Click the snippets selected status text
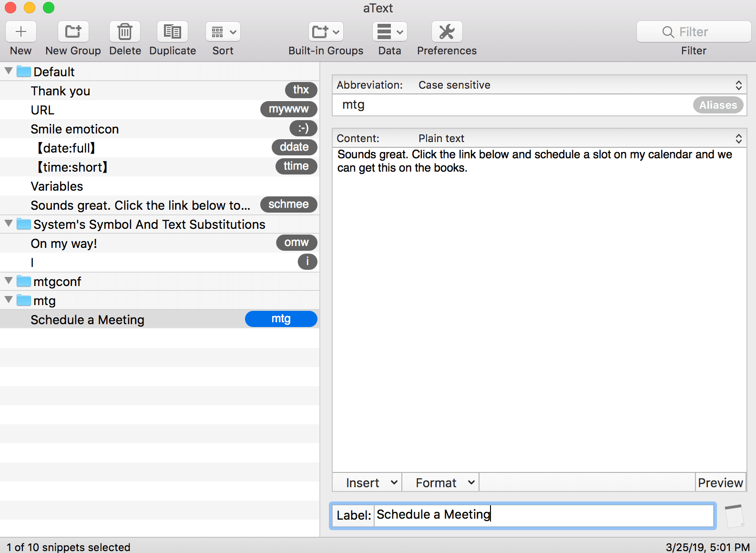756x553 pixels. pyautogui.click(x=69, y=547)
